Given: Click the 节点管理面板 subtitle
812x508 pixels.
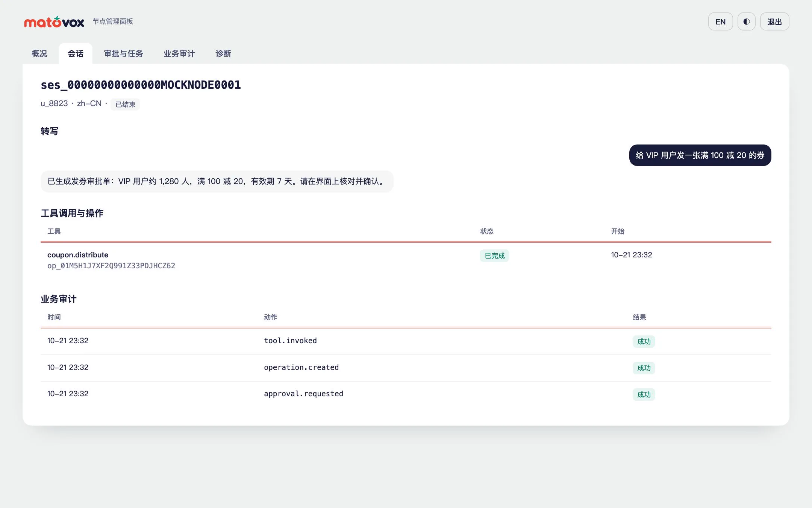Looking at the screenshot, I should (113, 21).
